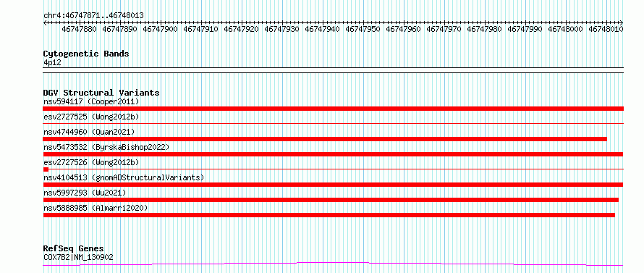The height and width of the screenshot is (273, 644).
Task: Click ruler position 46748000
Action: [x=566, y=29]
